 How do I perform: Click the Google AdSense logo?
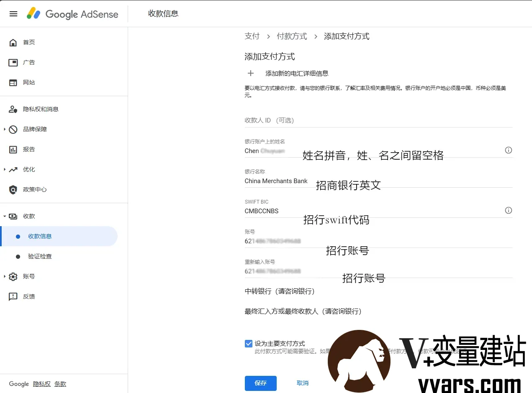tap(72, 14)
